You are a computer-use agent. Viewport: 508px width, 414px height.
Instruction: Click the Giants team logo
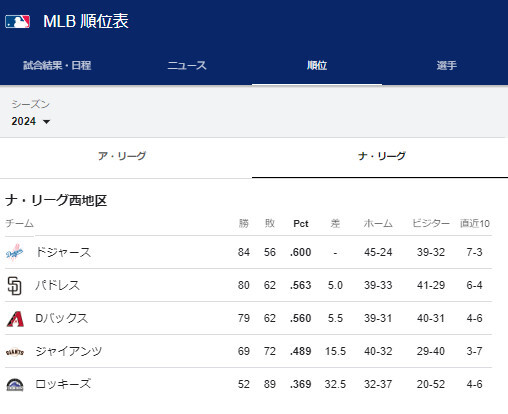pos(15,352)
